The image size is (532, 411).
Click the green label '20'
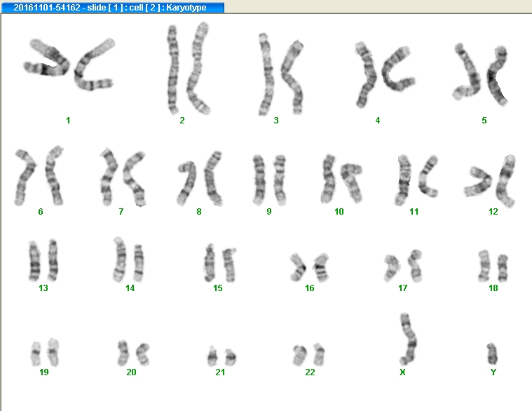click(x=131, y=372)
